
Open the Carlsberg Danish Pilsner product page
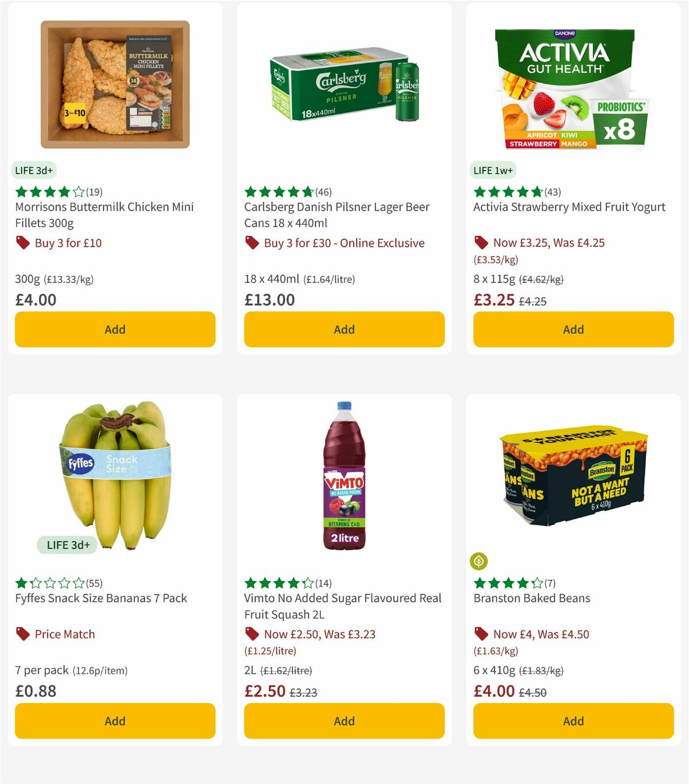(x=336, y=214)
